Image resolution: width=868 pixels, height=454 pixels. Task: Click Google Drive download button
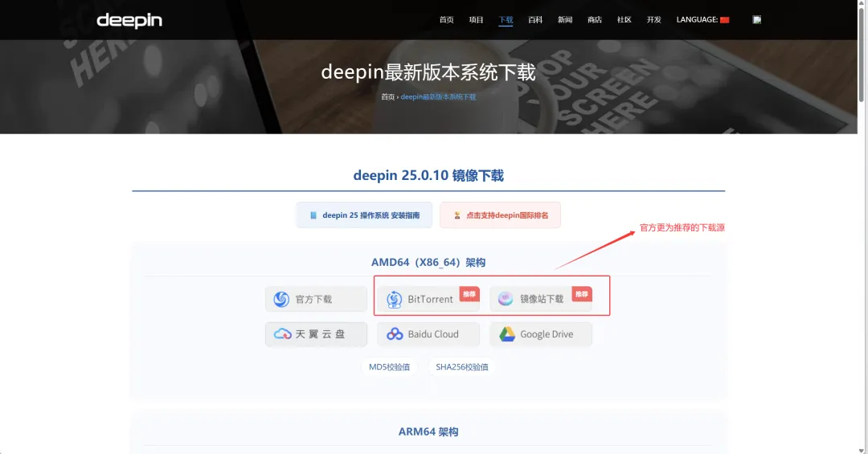tap(541, 334)
